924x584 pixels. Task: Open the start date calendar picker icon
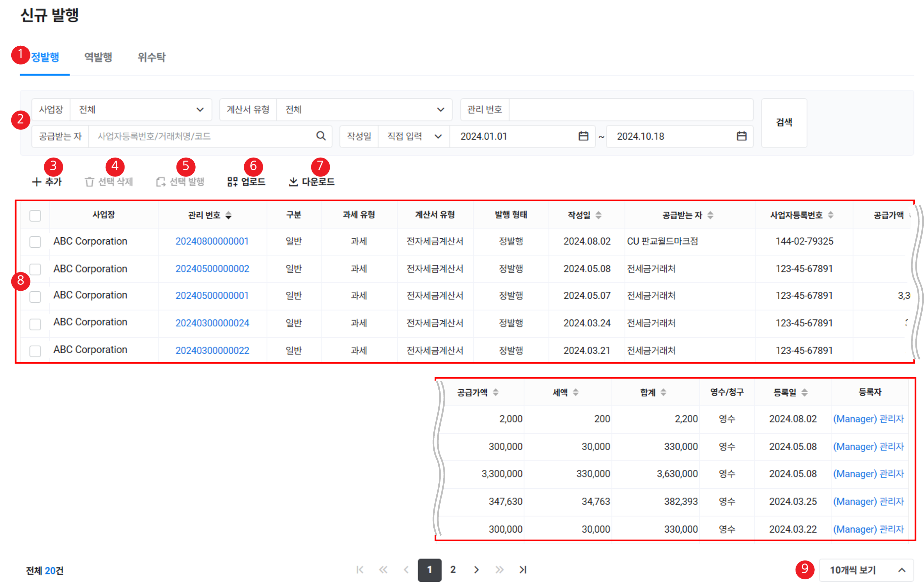(583, 136)
